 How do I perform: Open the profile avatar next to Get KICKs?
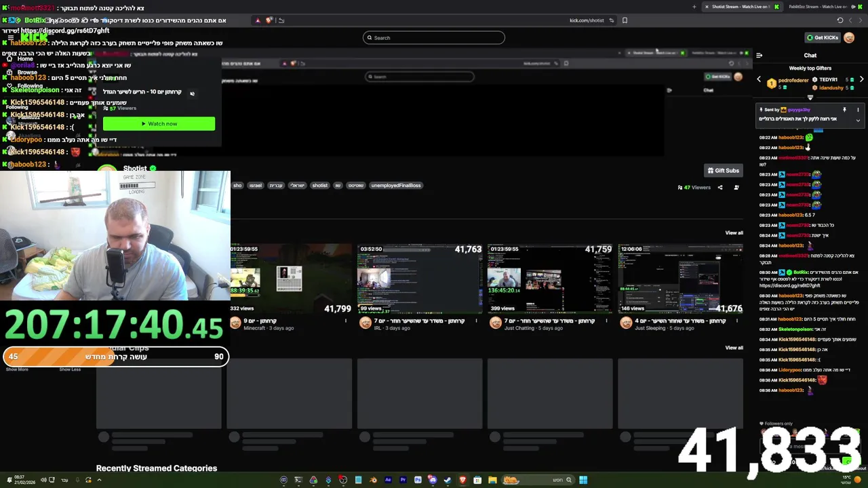[x=849, y=38]
